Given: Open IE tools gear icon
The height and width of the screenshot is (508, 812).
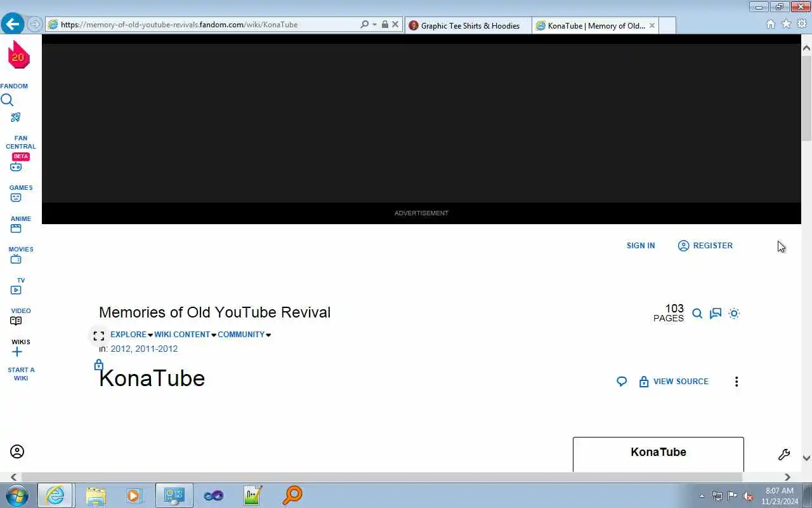Looking at the screenshot, I should pos(802,24).
